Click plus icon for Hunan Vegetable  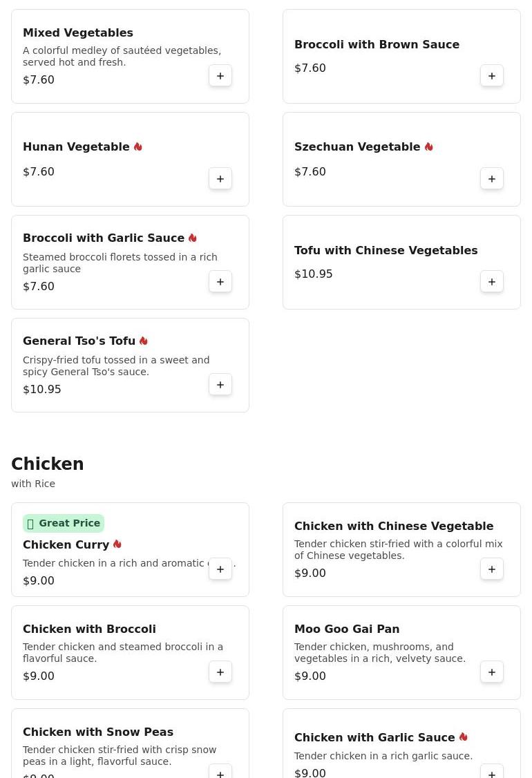(x=220, y=179)
